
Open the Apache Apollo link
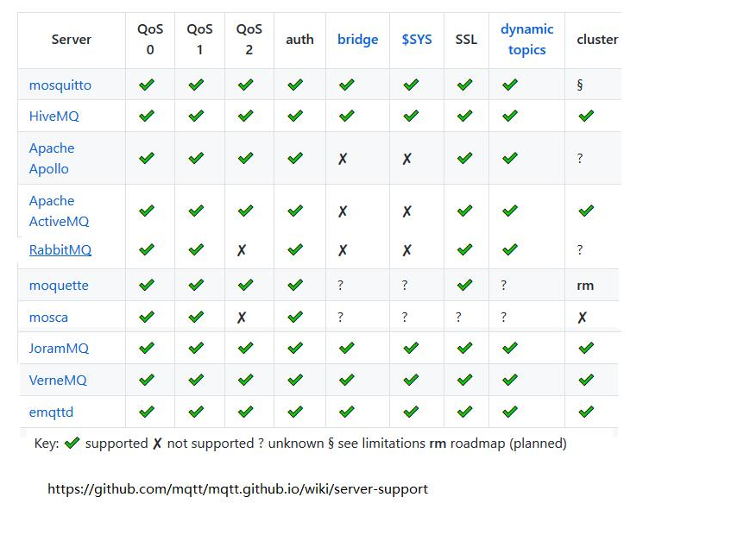[x=51, y=158]
